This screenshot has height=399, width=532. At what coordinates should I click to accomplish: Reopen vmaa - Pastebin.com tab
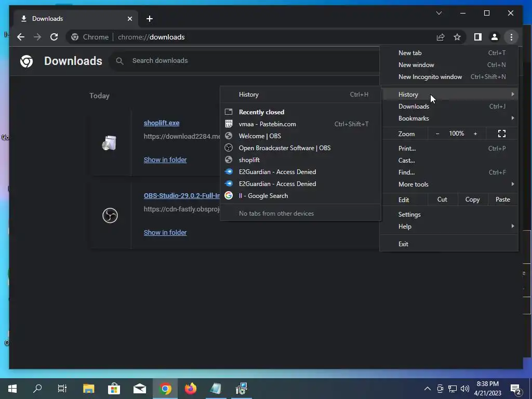click(301, 124)
